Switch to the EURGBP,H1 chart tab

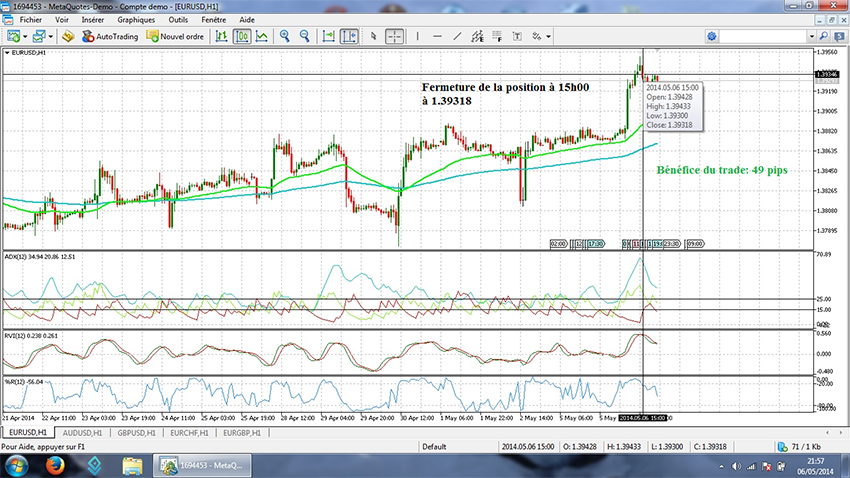(242, 432)
